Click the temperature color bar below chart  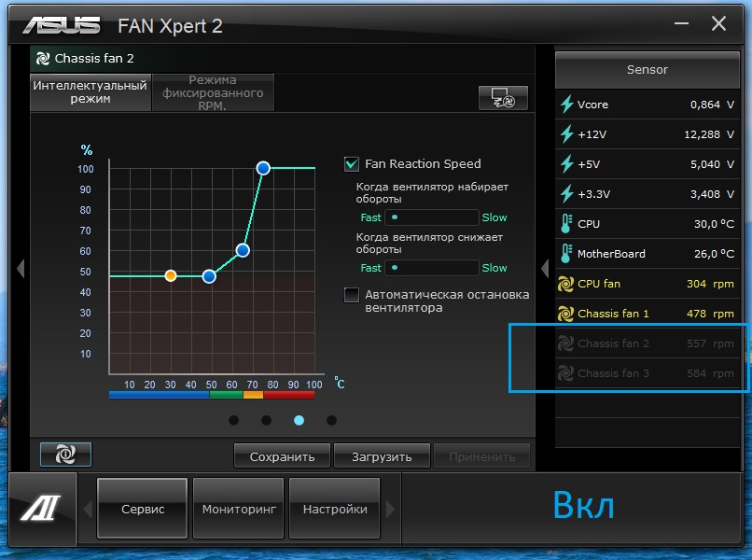coord(212,395)
